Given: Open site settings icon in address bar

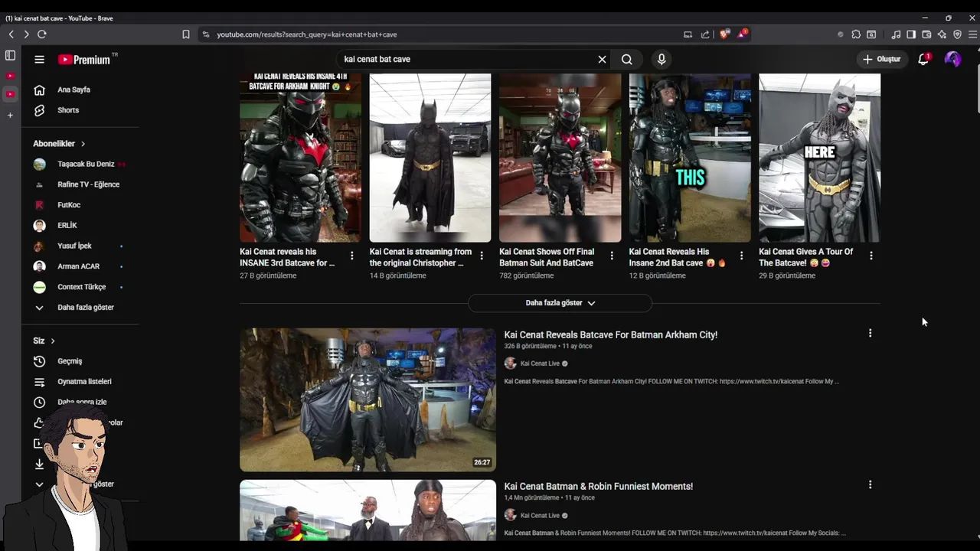Looking at the screenshot, I should pos(205,34).
